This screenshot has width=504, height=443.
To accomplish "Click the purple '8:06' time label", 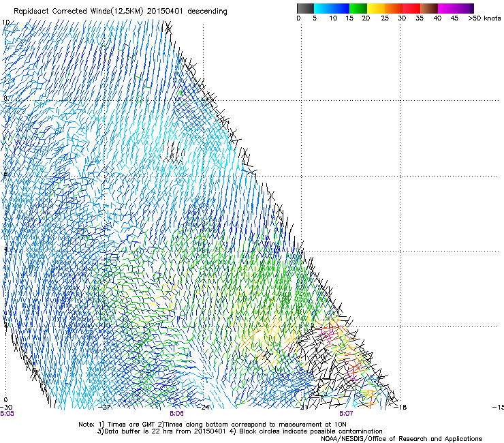I will pos(177,414).
